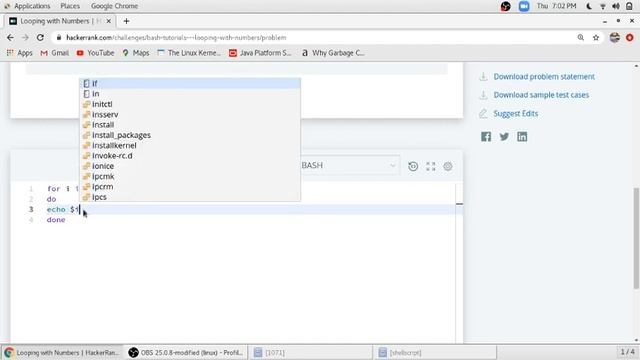Click the page vertical scrollbar thumb
The height and width of the screenshot is (360, 640).
pos(636,238)
